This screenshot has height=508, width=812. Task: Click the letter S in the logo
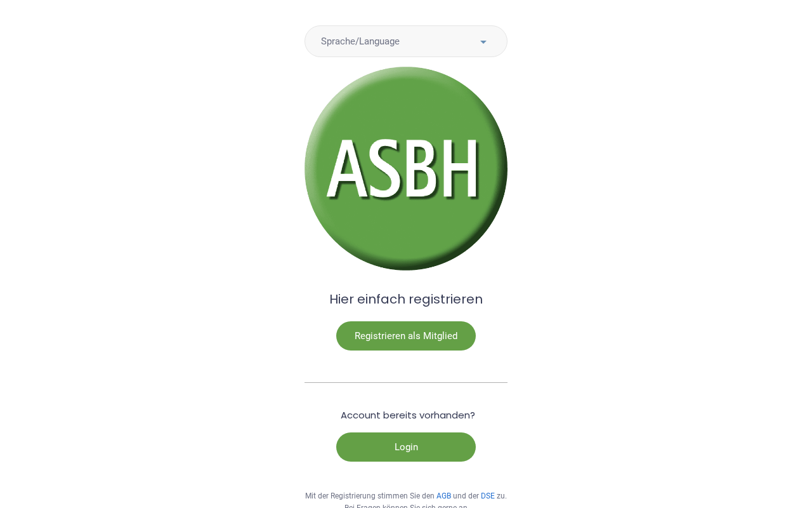click(384, 168)
